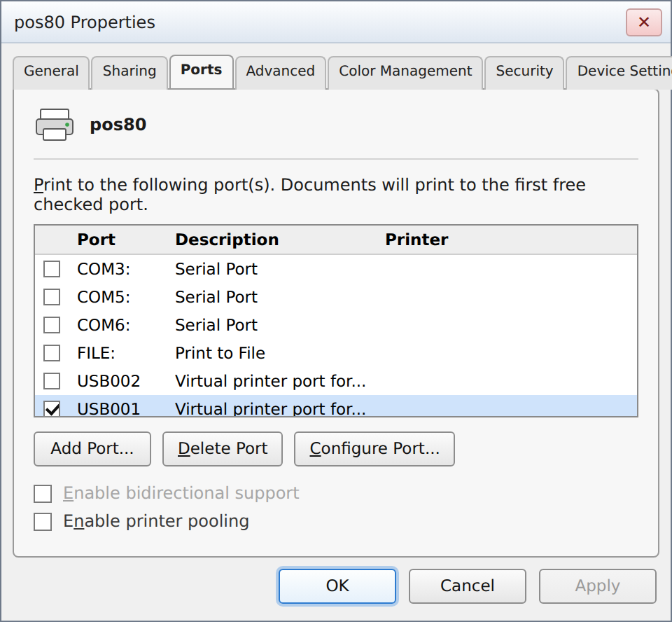Click the Print to File description
Viewport: 672px width, 622px height.
click(220, 353)
